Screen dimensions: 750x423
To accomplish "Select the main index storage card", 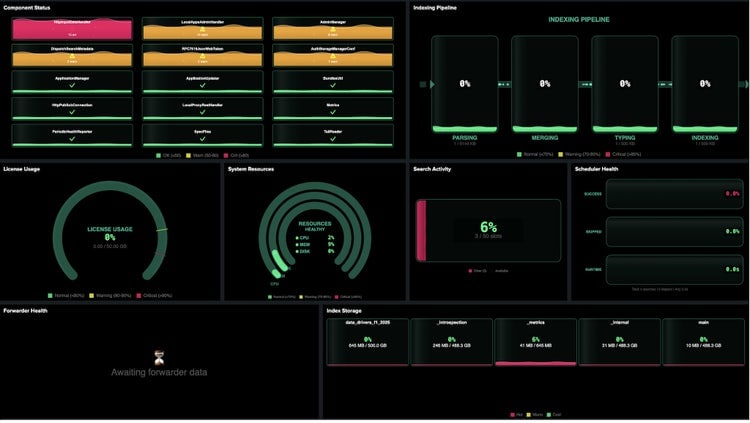I will click(703, 342).
